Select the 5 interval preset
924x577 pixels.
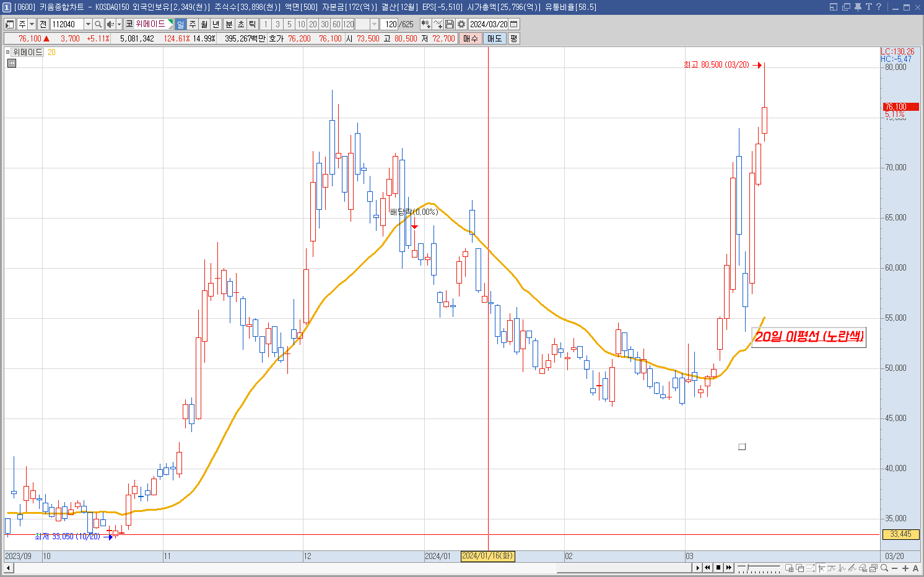point(289,24)
